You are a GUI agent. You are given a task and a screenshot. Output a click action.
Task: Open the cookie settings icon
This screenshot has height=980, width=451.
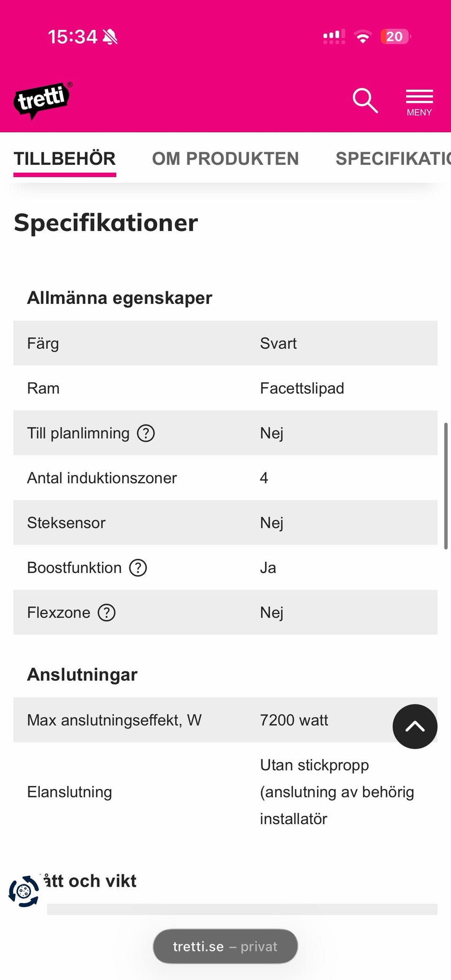(24, 891)
